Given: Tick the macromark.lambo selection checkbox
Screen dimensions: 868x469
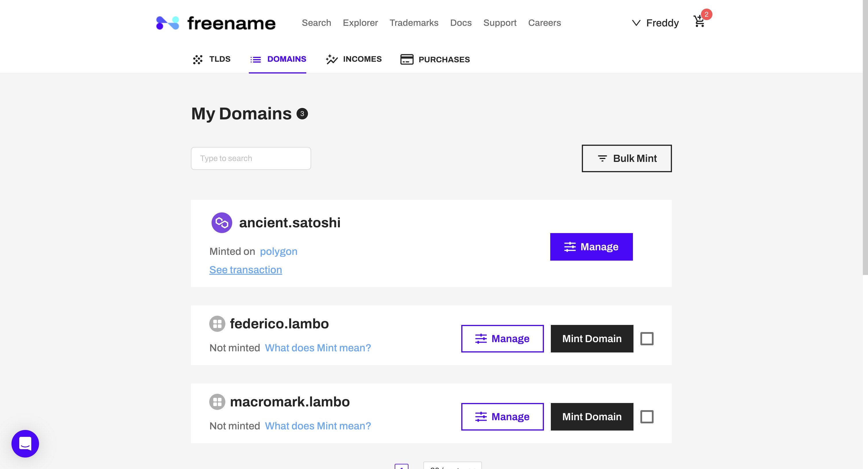Looking at the screenshot, I should [647, 417].
